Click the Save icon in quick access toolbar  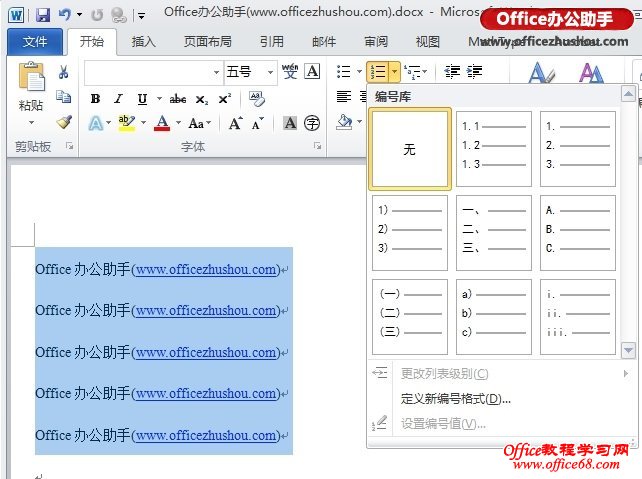pyautogui.click(x=42, y=15)
